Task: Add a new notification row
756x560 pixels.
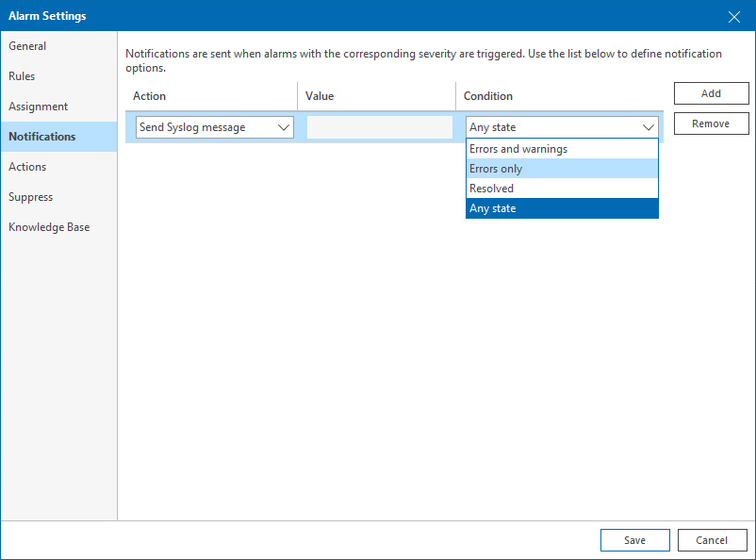Action: [x=711, y=93]
